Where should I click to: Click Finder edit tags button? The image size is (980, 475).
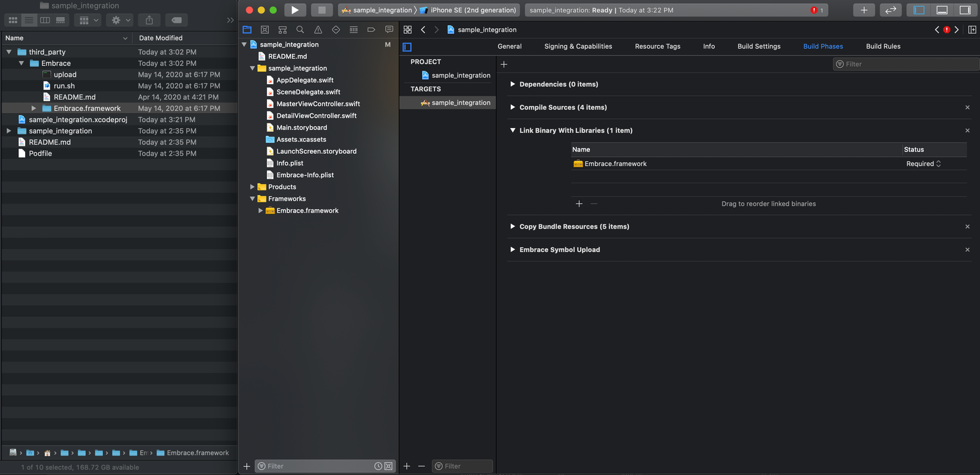(176, 20)
